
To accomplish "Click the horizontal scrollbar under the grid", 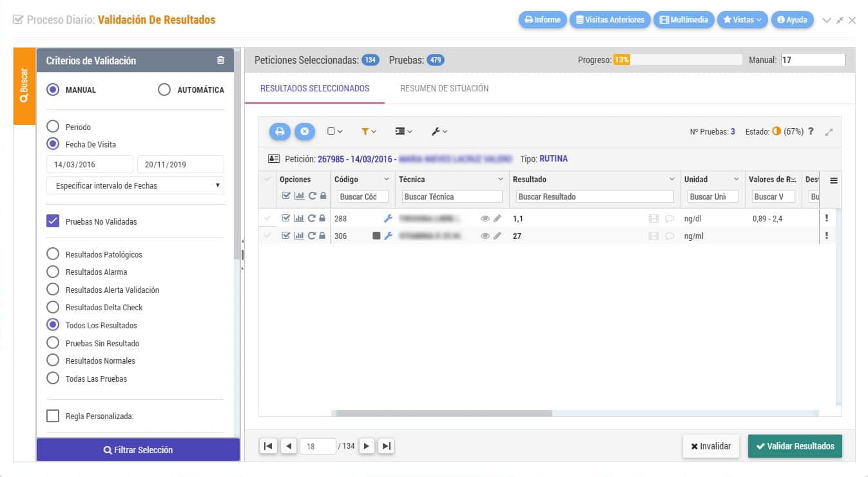I will (444, 413).
